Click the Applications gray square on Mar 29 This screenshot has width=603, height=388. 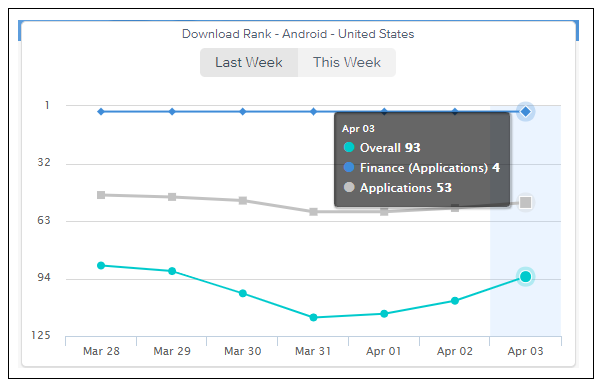coord(172,197)
